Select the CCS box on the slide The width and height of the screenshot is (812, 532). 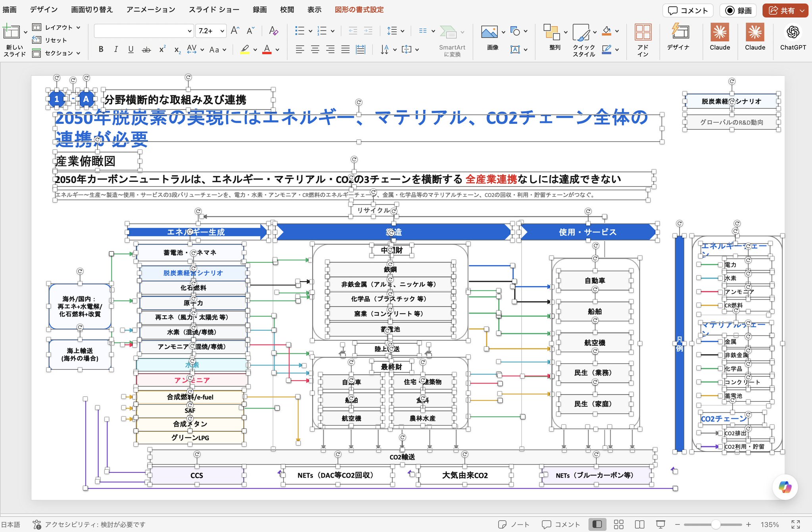tap(197, 475)
